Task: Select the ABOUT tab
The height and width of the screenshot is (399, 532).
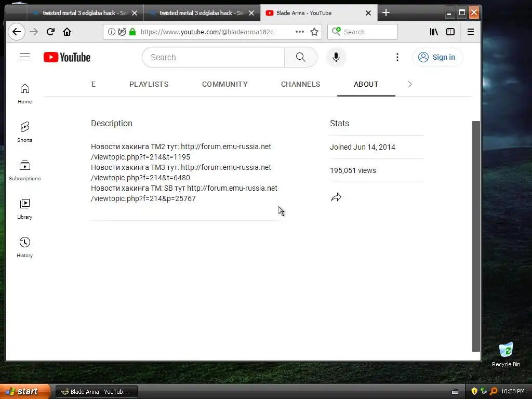Action: (366, 84)
